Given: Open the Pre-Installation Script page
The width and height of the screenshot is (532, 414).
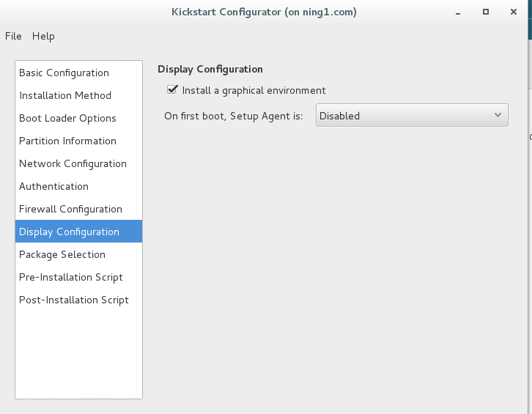Looking at the screenshot, I should point(71,277).
